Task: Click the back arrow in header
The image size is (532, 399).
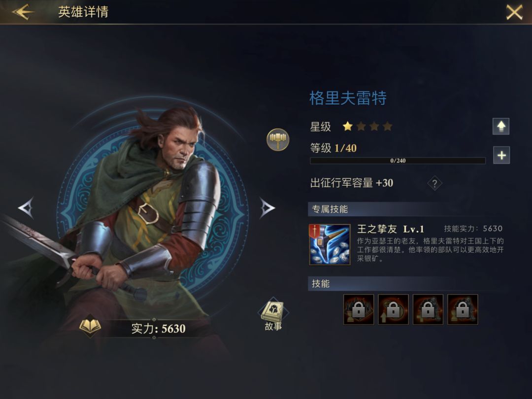Action: pyautogui.click(x=23, y=12)
